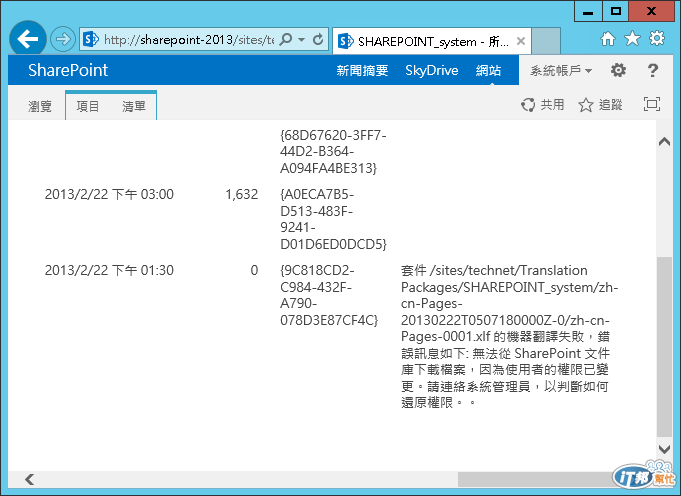Screen dimensions: 681x496
Task: Go to browser Home icon
Action: pyautogui.click(x=608, y=39)
